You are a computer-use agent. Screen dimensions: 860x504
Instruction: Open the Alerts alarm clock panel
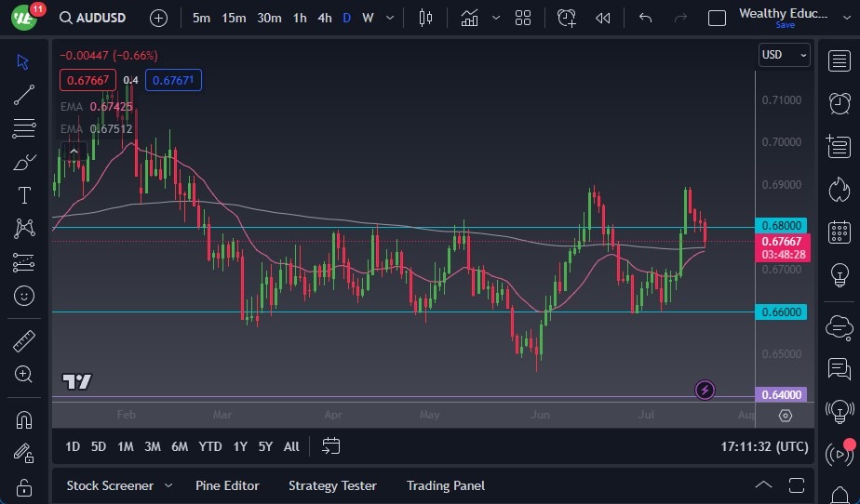click(x=839, y=102)
